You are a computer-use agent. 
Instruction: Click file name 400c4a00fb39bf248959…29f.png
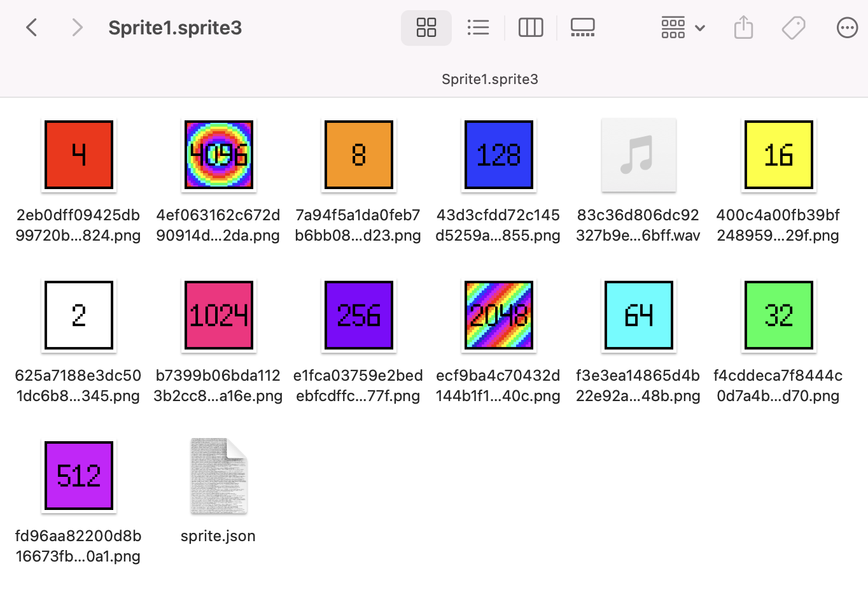tap(778, 225)
